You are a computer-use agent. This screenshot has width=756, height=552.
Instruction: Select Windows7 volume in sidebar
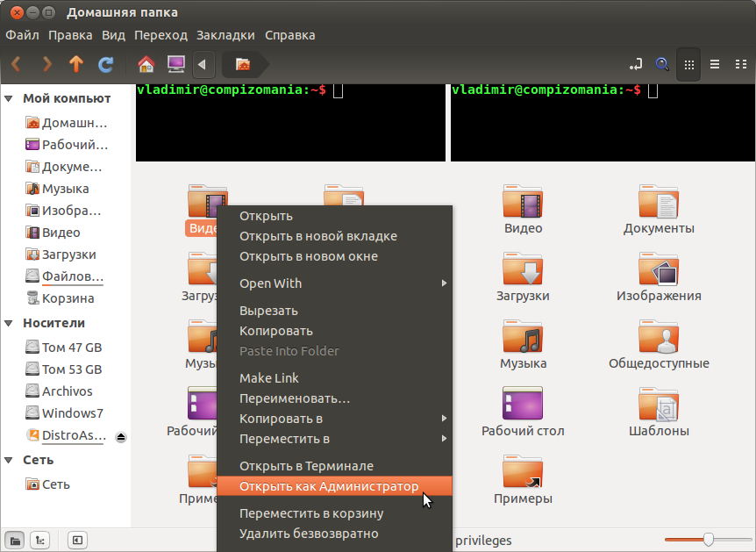(64, 413)
